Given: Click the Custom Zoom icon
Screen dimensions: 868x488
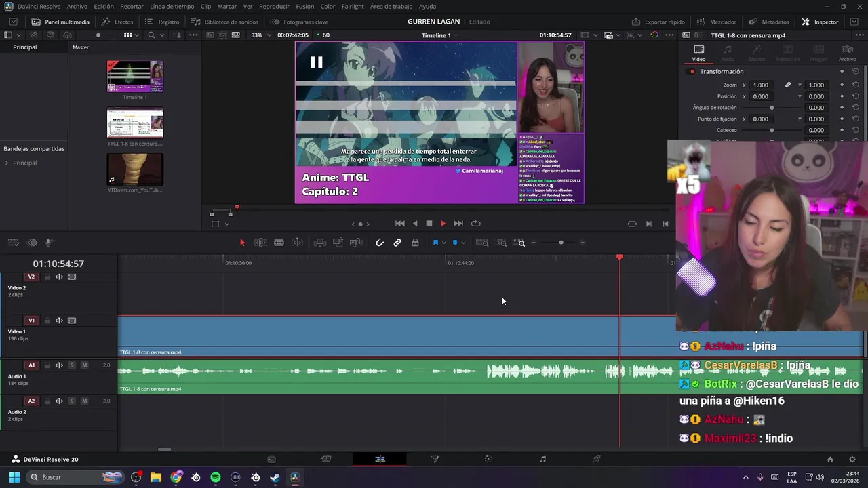Looking at the screenshot, I should [x=519, y=243].
